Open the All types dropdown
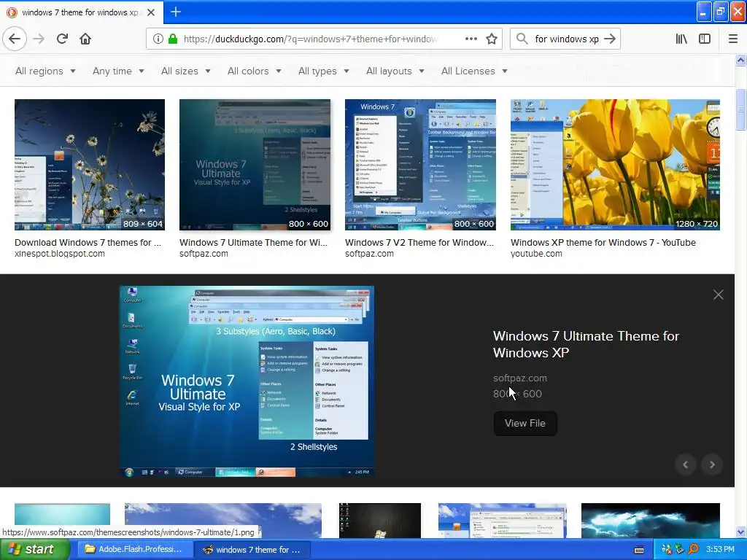 (324, 71)
